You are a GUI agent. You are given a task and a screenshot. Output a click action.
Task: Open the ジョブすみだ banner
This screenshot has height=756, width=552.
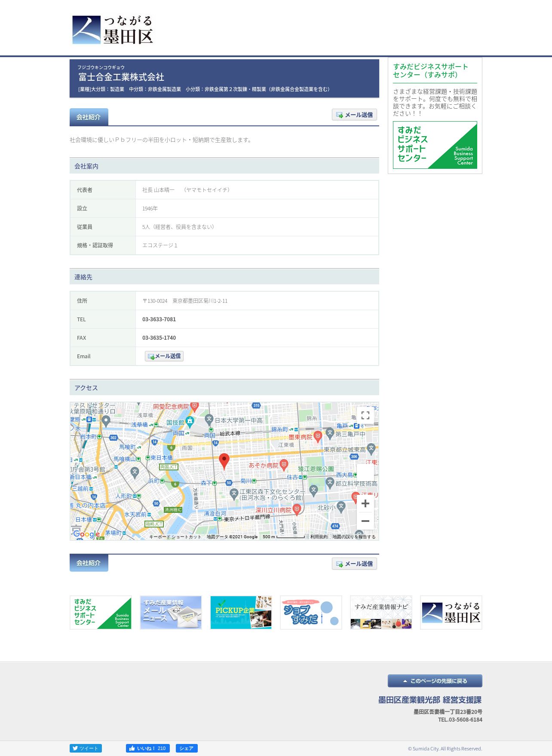tap(311, 613)
